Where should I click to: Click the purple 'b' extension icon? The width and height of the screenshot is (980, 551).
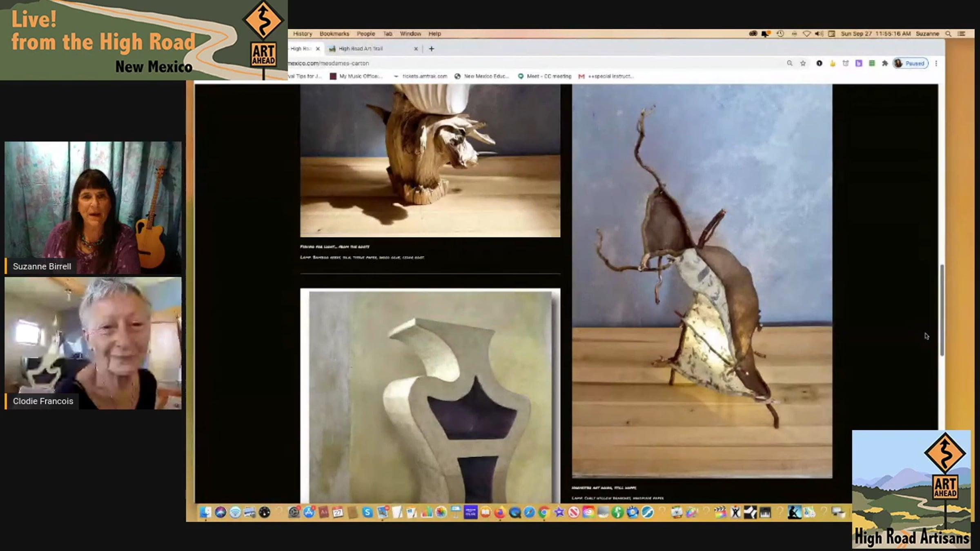tap(859, 63)
